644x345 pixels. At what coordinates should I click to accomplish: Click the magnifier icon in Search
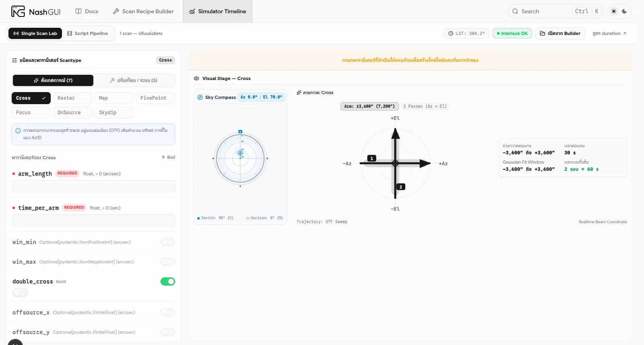click(515, 11)
